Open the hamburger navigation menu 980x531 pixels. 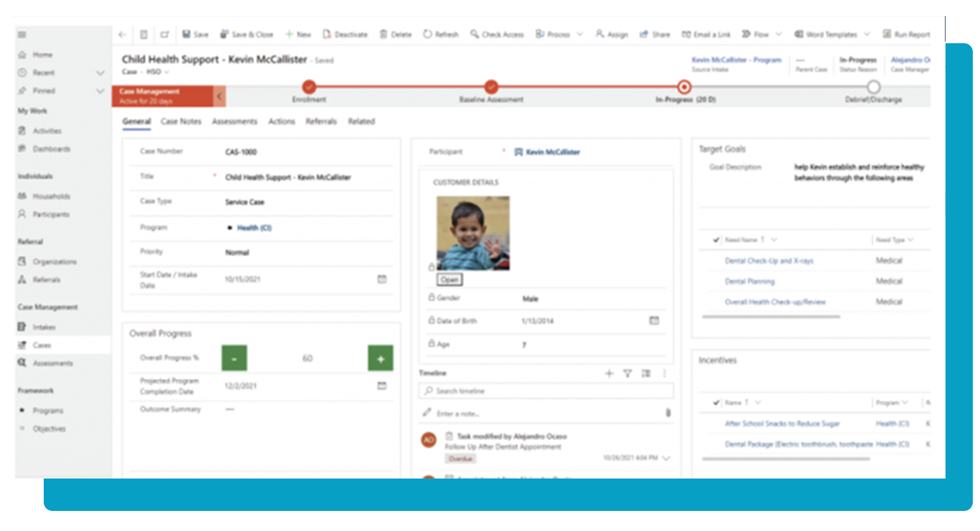[22, 34]
